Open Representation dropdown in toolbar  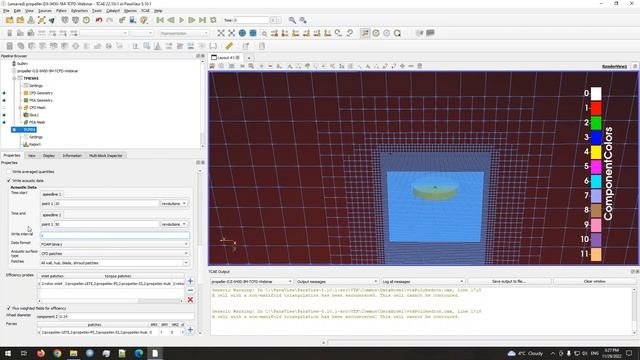(184, 33)
